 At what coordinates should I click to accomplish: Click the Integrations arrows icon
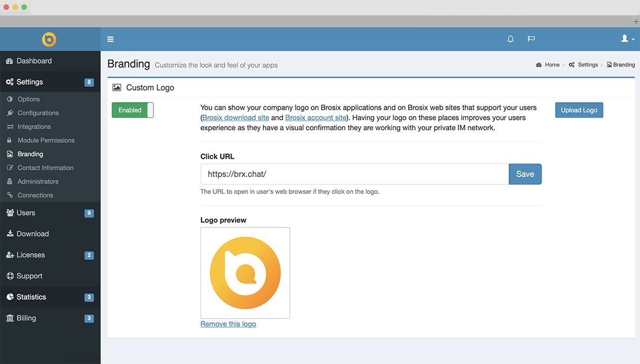(x=10, y=127)
